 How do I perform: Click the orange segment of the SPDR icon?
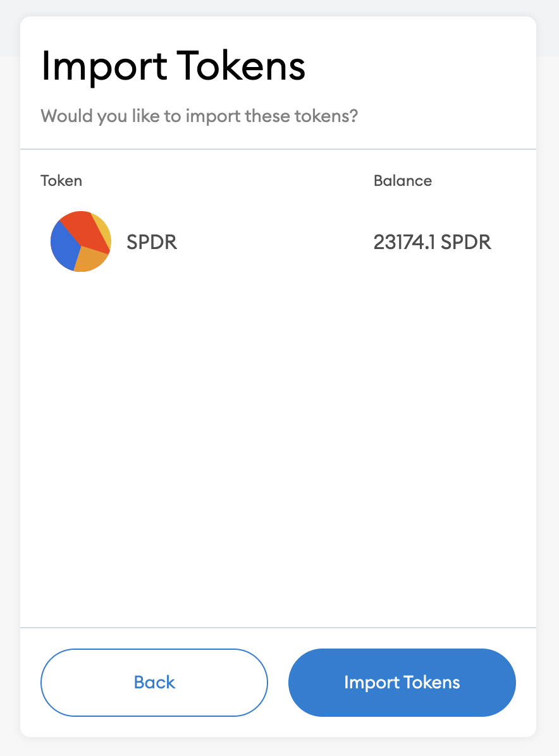click(x=92, y=259)
